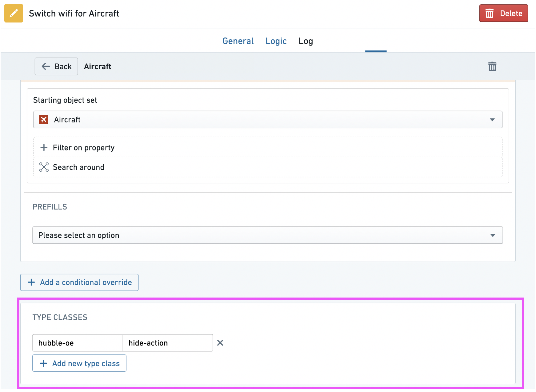This screenshot has width=536, height=392.
Task: Click the gray trash icon beside Aircraft header
Action: point(492,66)
